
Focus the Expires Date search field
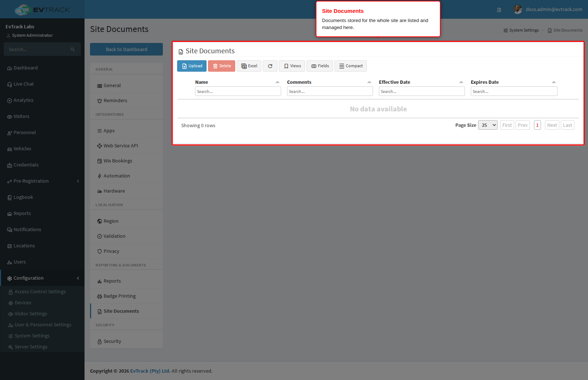coord(514,91)
